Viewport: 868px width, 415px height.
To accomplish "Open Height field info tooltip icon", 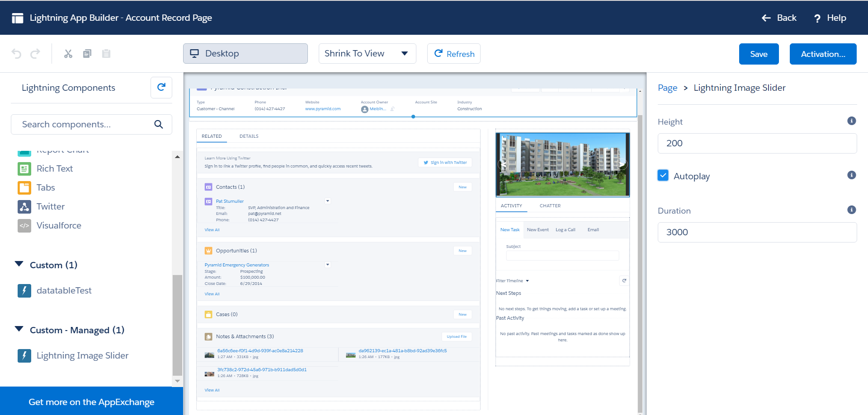I will pos(851,121).
